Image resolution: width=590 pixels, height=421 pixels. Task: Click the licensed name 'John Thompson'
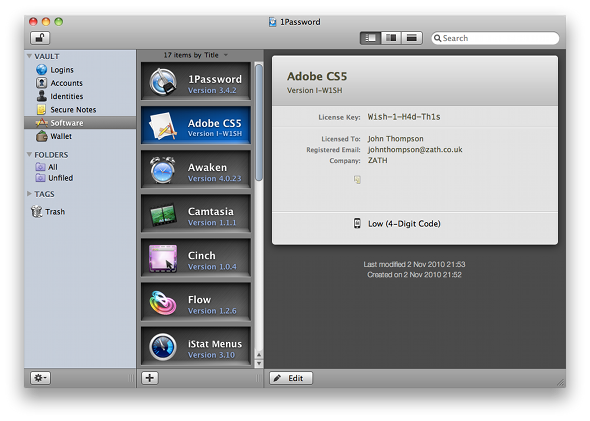pos(395,139)
